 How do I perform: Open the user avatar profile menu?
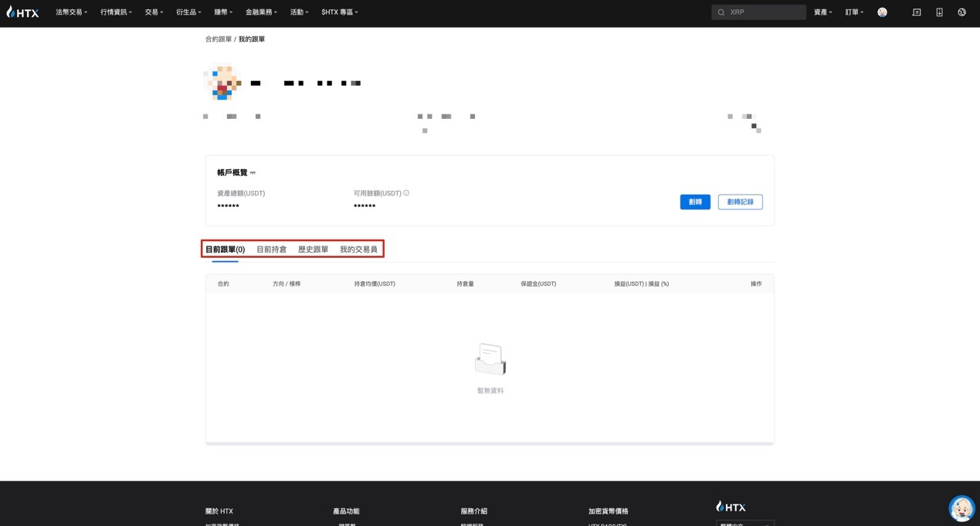pyautogui.click(x=882, y=12)
